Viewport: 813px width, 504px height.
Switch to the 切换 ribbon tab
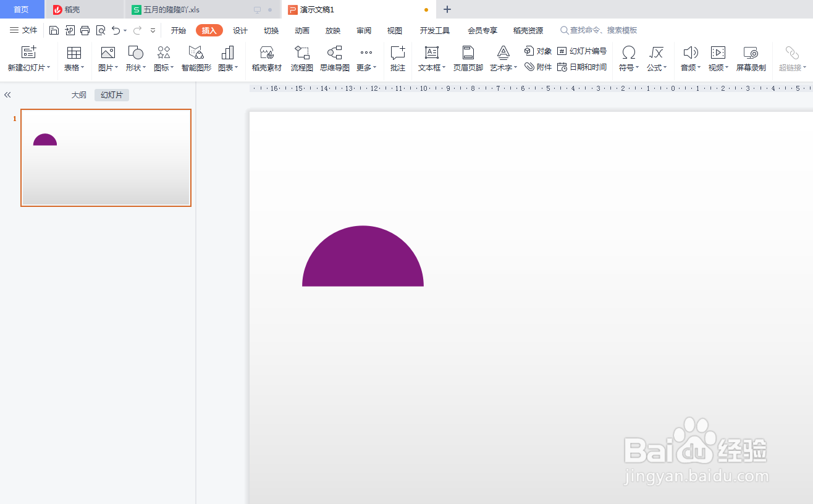(271, 30)
